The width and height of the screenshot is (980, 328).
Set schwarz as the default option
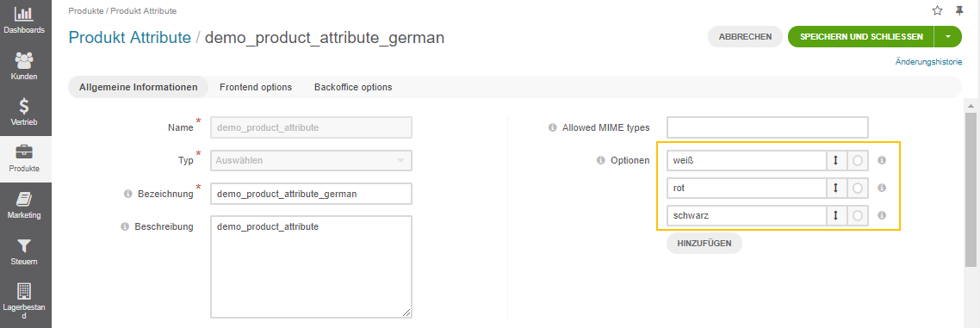point(858,215)
